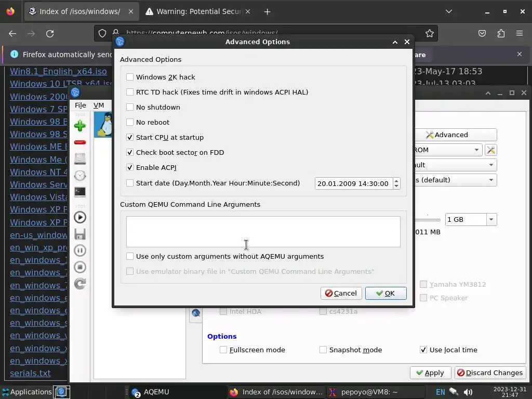Click the EN keyboard layout indicator
Screen dimensions: 532x399
coord(441,392)
